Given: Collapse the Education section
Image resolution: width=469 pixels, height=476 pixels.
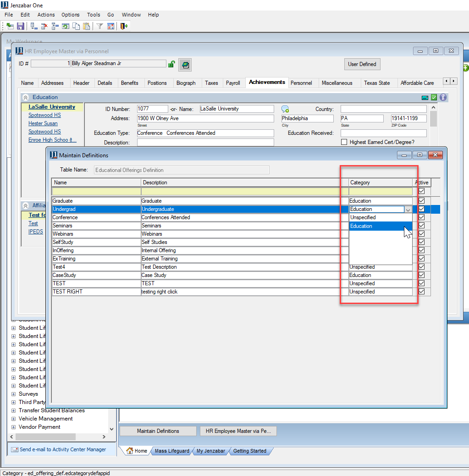Looking at the screenshot, I should pos(25,97).
